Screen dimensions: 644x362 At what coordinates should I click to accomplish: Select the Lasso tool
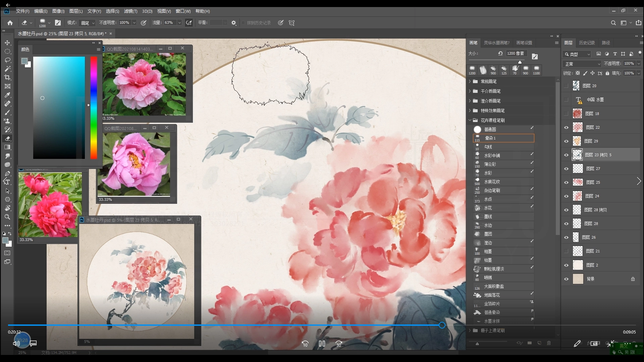click(x=7, y=60)
